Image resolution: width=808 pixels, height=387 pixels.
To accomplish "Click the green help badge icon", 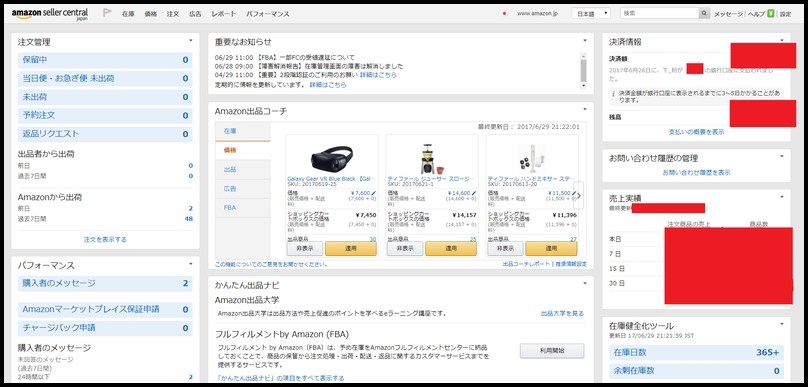I will (x=771, y=14).
